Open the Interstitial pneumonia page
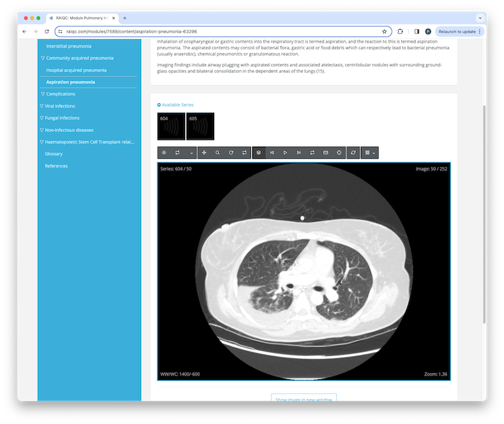 coord(69,46)
